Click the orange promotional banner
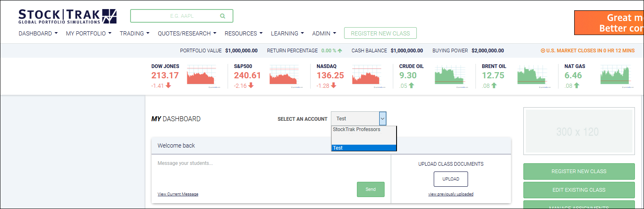The width and height of the screenshot is (644, 209). point(609,23)
